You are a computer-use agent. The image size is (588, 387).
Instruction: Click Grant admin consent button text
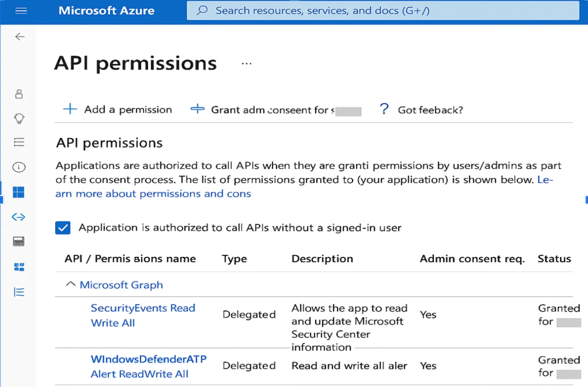tap(272, 110)
